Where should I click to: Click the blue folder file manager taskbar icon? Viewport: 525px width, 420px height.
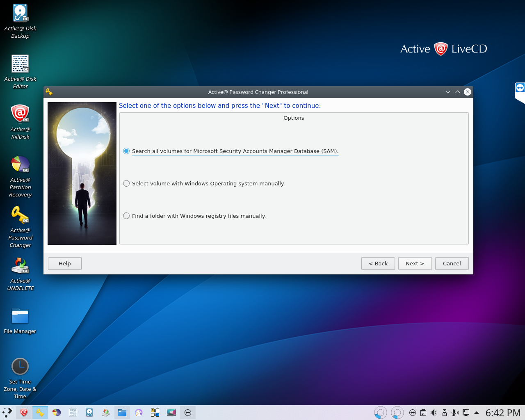click(122, 413)
